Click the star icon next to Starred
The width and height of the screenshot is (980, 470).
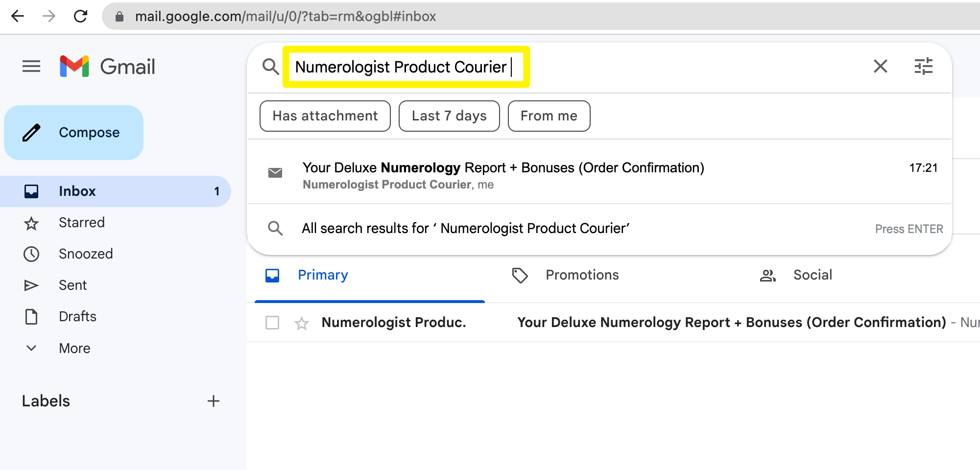point(31,223)
